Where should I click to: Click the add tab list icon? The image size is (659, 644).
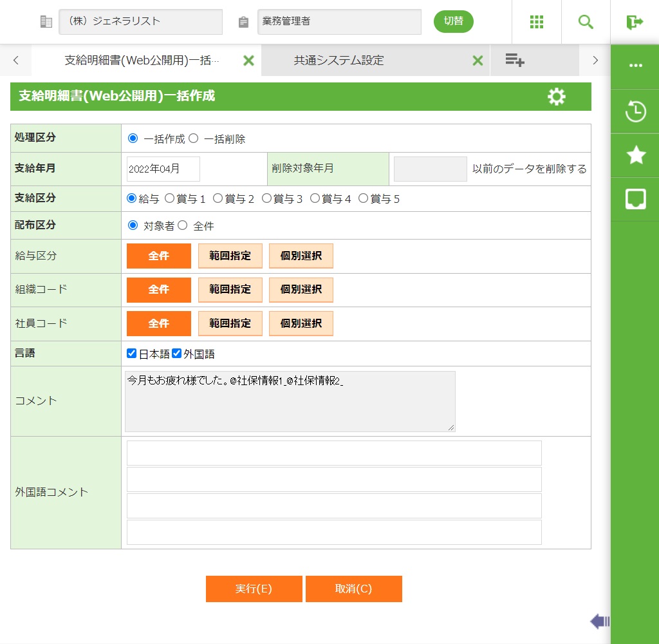(x=514, y=61)
